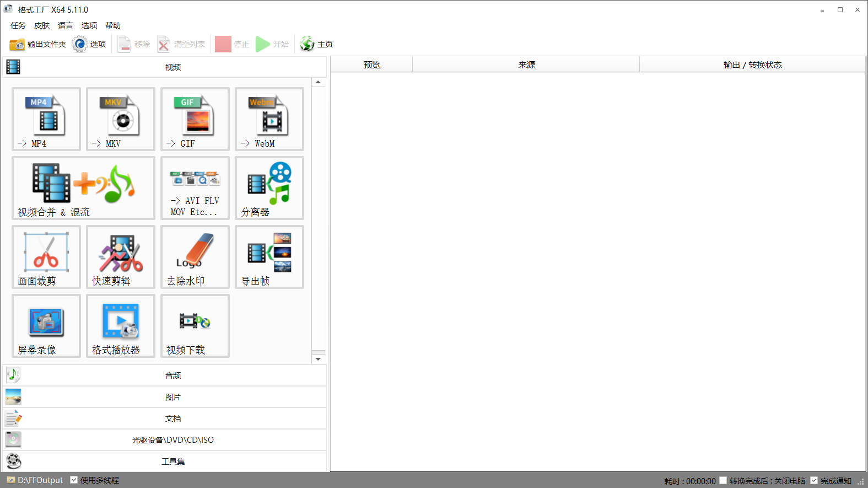Choose the -> WebM conversion tile
Screen dimensions: 868x488
[x=269, y=119]
